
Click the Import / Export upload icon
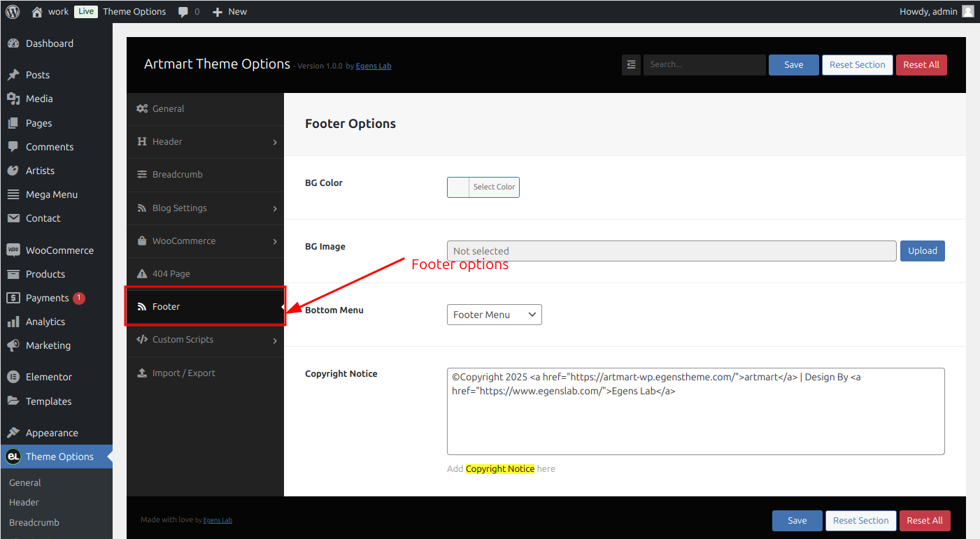(x=142, y=373)
